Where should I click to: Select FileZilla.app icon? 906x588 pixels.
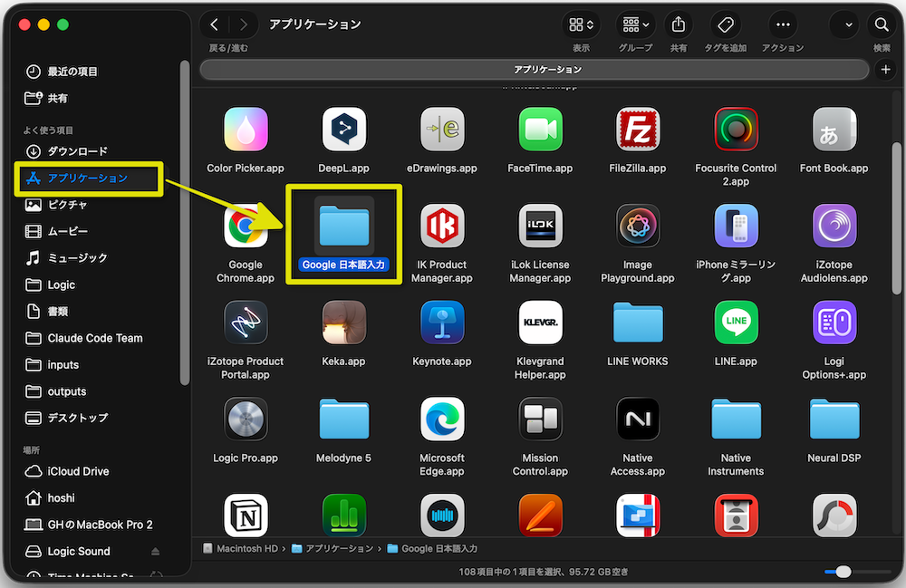pos(638,129)
